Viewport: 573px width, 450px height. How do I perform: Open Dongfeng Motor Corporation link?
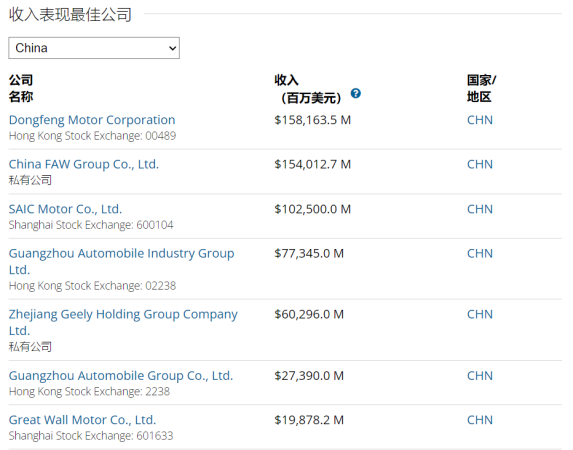coord(92,120)
